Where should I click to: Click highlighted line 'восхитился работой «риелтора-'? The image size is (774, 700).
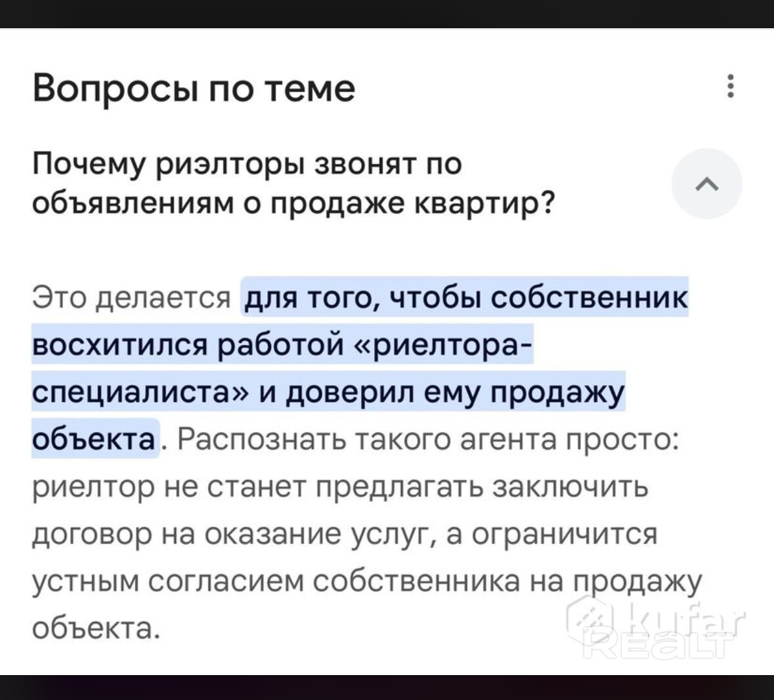click(282, 344)
